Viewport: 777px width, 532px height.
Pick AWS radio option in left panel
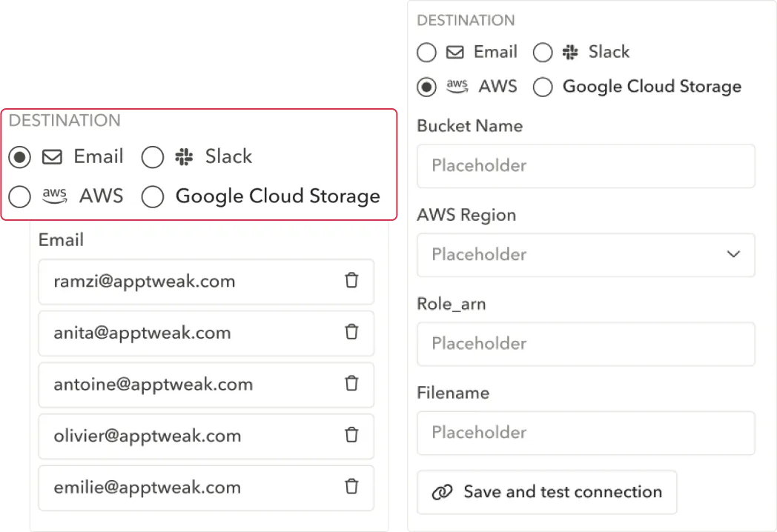tap(20, 197)
